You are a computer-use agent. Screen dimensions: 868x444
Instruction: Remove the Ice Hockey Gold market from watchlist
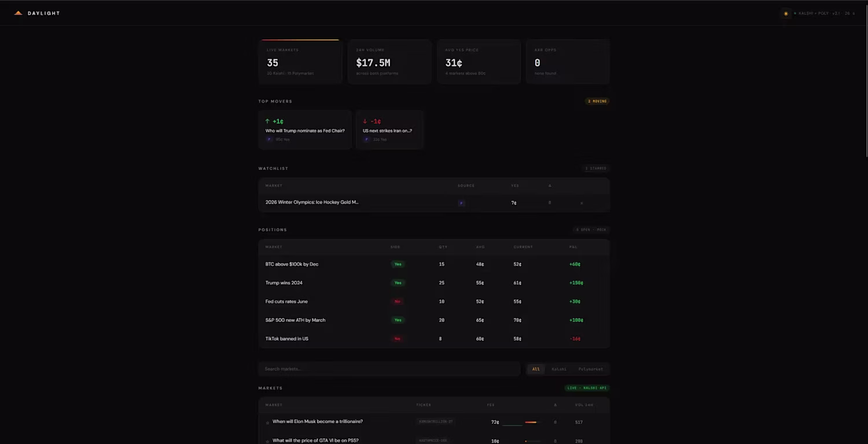pos(582,203)
